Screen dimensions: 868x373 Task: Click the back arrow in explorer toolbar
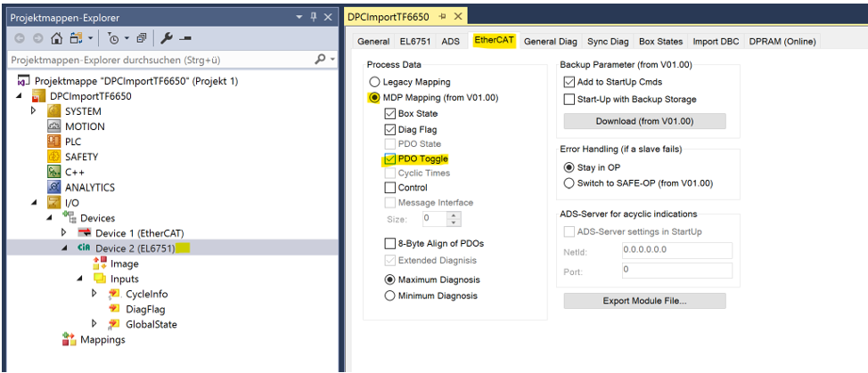click(x=20, y=38)
